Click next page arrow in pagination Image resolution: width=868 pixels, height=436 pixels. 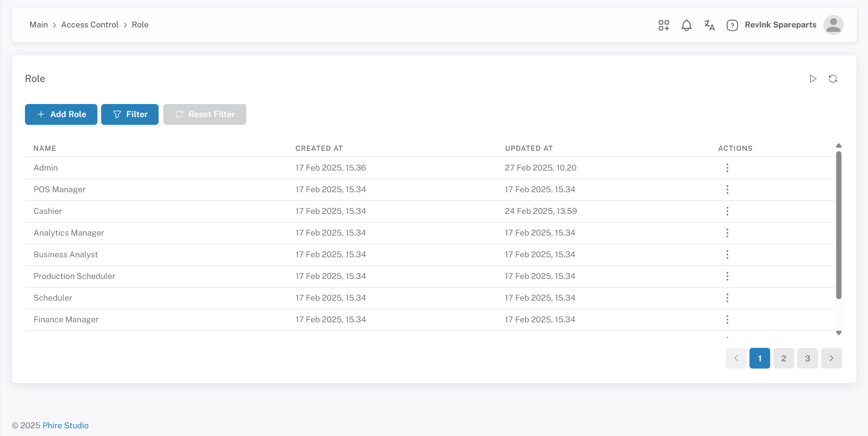click(x=831, y=358)
